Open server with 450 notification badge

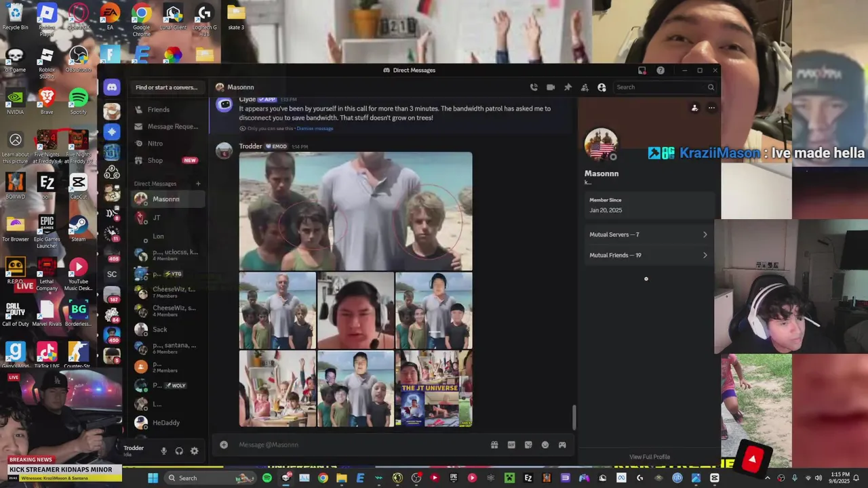pyautogui.click(x=112, y=335)
